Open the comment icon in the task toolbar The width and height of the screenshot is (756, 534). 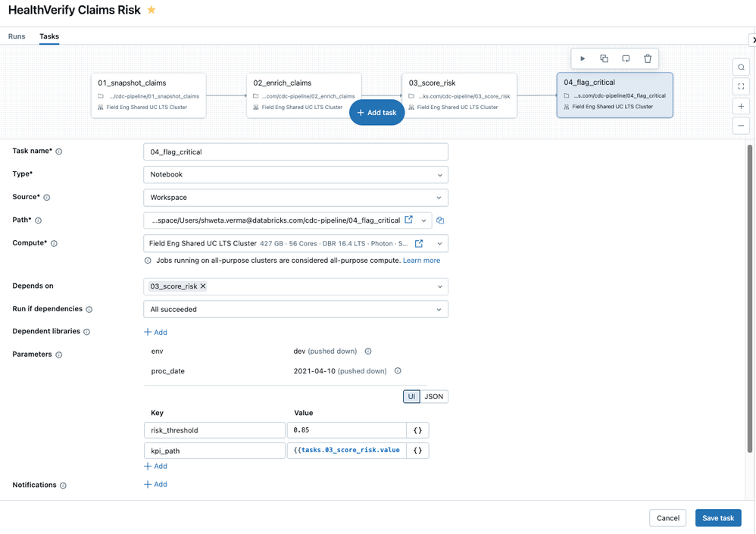625,58
